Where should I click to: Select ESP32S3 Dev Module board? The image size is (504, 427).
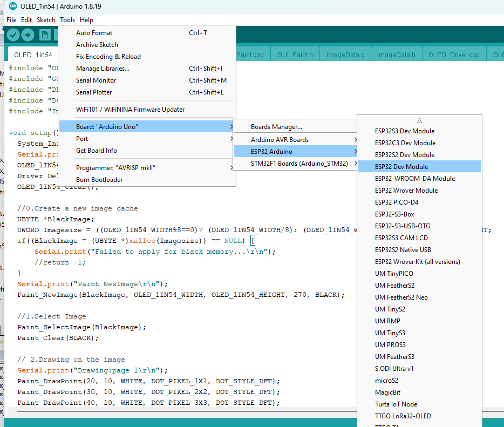pos(419,131)
